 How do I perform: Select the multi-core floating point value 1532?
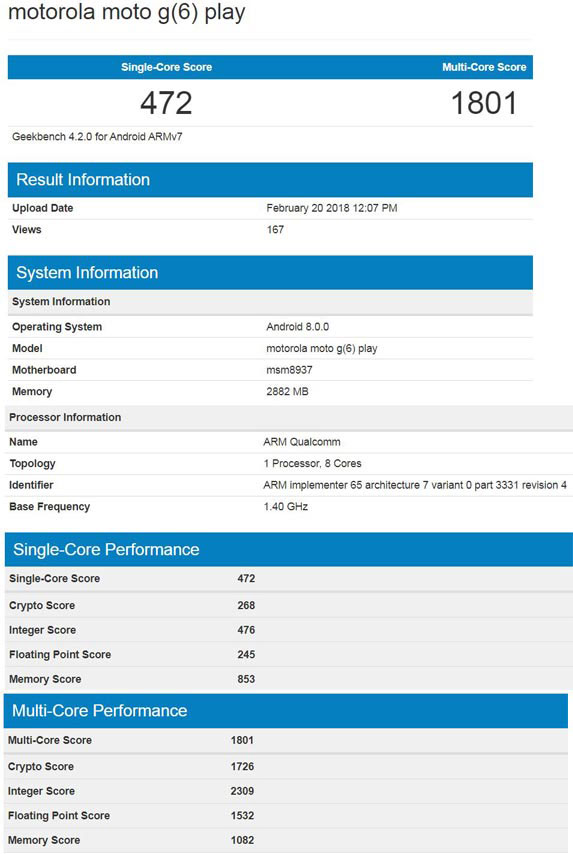242,815
